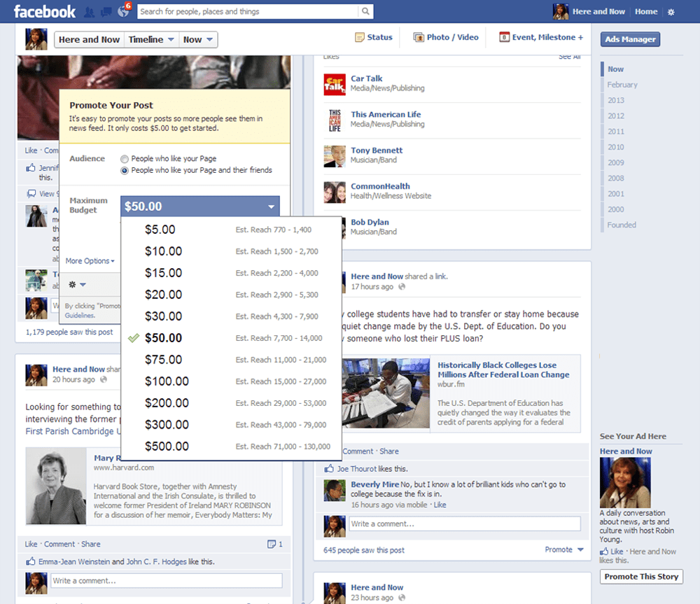700x604 pixels.
Task: Select People who like your Page and their friends
Action: (125, 170)
